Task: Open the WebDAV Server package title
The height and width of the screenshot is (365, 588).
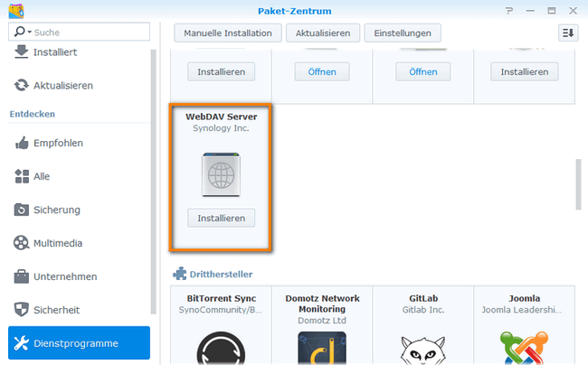Action: [222, 117]
